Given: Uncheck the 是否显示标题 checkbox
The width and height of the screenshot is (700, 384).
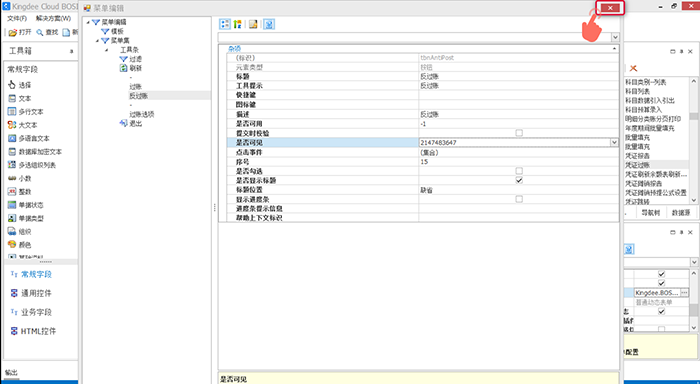Looking at the screenshot, I should click(519, 180).
